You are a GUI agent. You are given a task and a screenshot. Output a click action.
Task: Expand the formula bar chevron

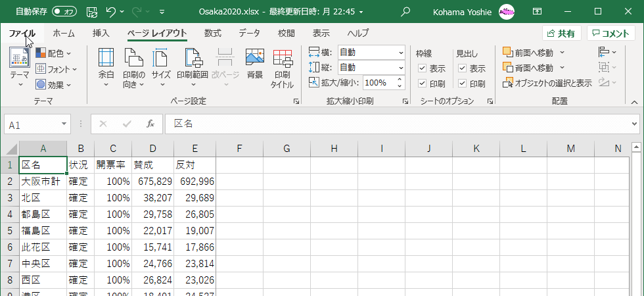[x=636, y=124]
